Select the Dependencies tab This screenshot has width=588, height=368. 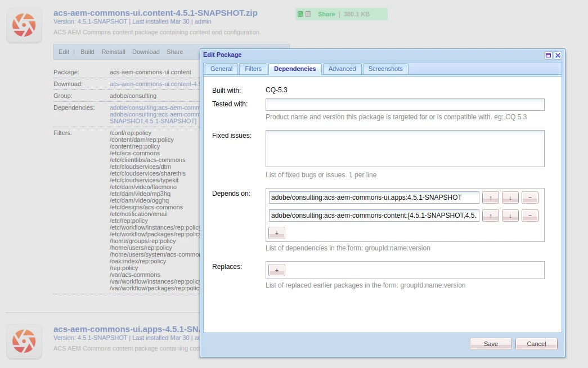click(x=295, y=69)
